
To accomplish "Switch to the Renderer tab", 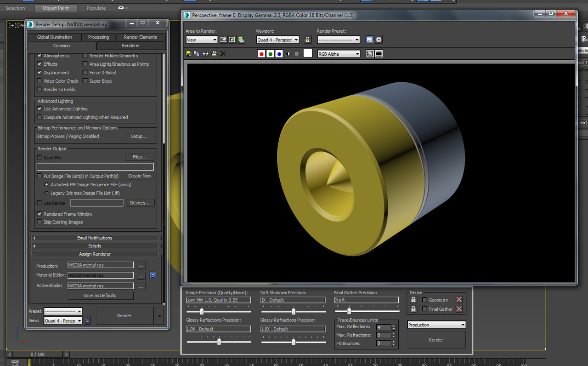I will tap(130, 46).
